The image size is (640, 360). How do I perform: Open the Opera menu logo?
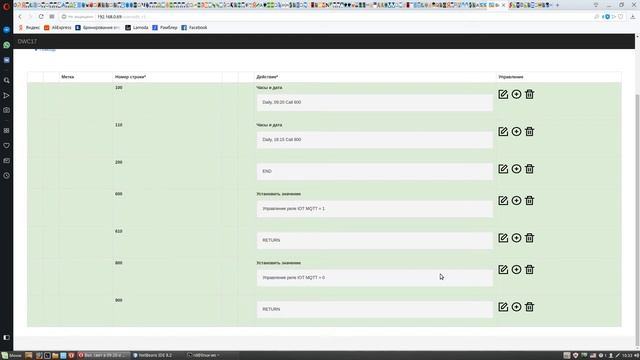(6, 6)
